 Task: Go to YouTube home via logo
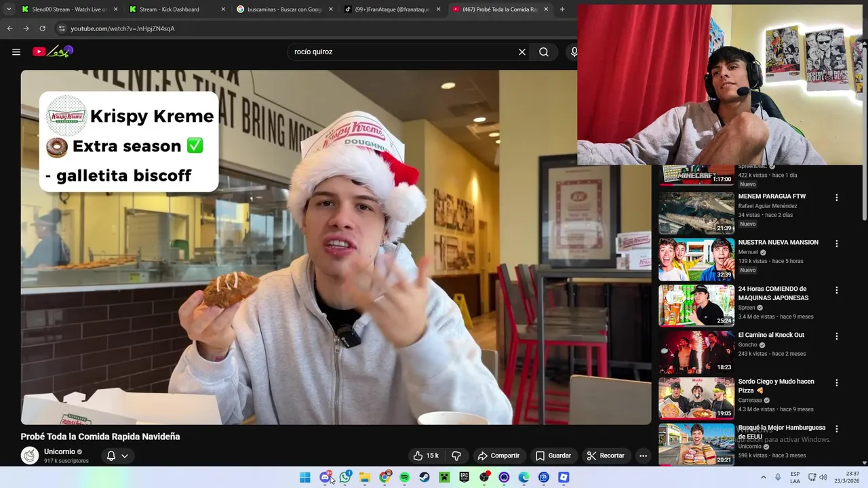point(52,52)
